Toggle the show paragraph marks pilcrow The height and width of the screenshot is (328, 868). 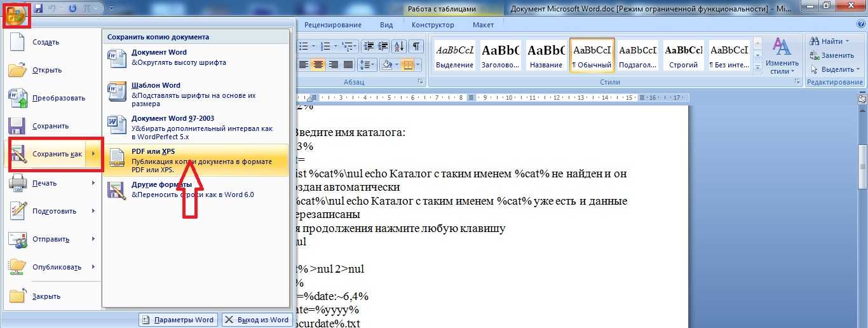point(416,46)
